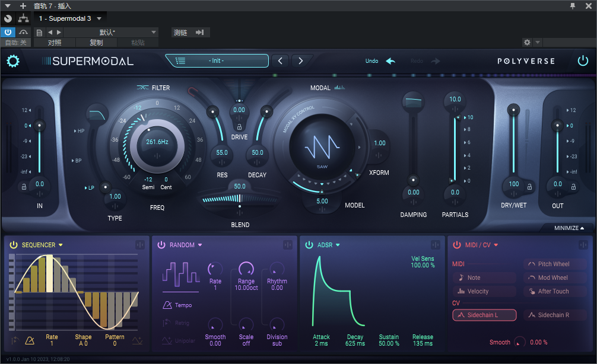Image resolution: width=597 pixels, height=364 pixels.
Task: Load the previous preset with left chevron
Action: click(x=280, y=61)
